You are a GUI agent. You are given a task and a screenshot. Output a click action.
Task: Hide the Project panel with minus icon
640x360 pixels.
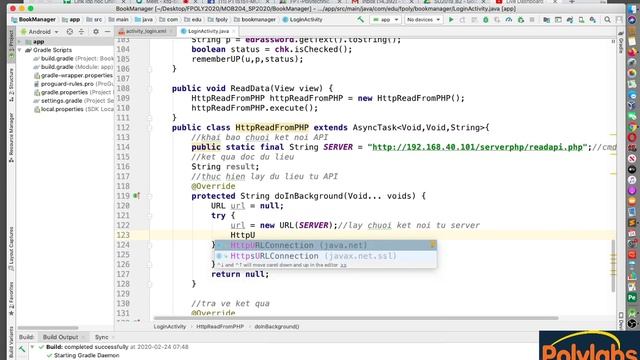107,31
